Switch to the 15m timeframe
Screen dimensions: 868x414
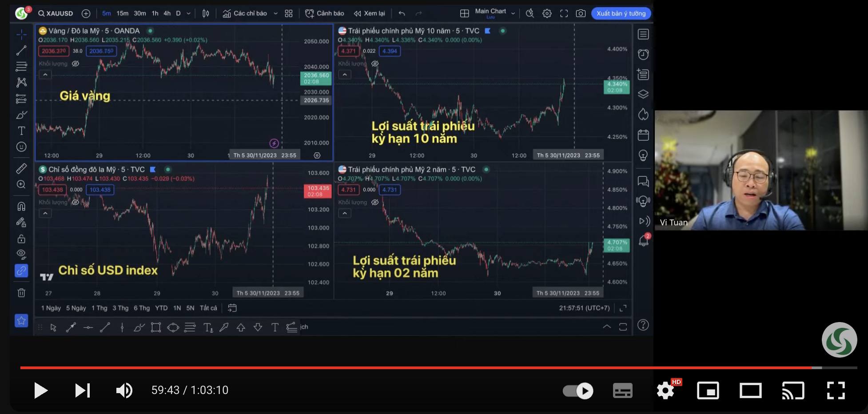pos(123,13)
